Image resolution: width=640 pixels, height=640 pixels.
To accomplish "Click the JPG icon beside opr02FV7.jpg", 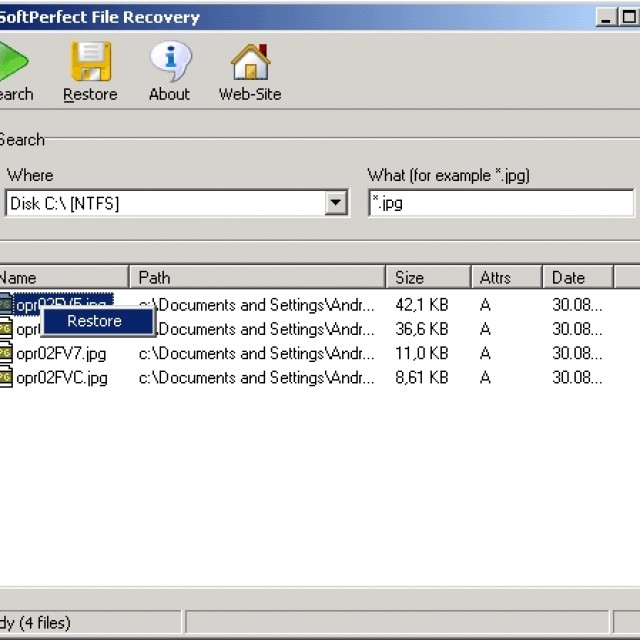I will pyautogui.click(x=5, y=353).
